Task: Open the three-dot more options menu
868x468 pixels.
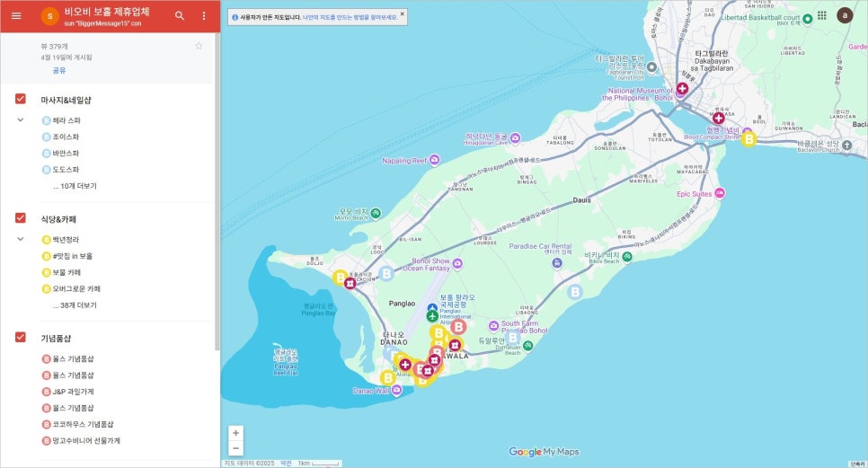Action: point(204,16)
